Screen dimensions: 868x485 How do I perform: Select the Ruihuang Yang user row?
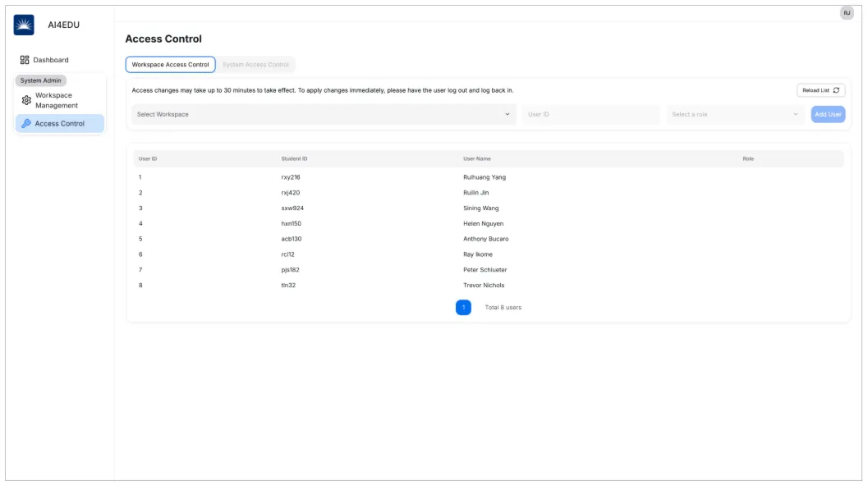[x=489, y=177]
